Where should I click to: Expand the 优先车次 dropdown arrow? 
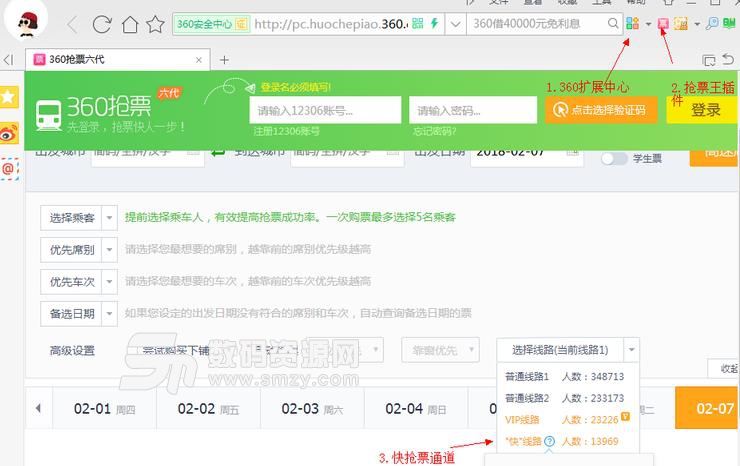pyautogui.click(x=109, y=282)
